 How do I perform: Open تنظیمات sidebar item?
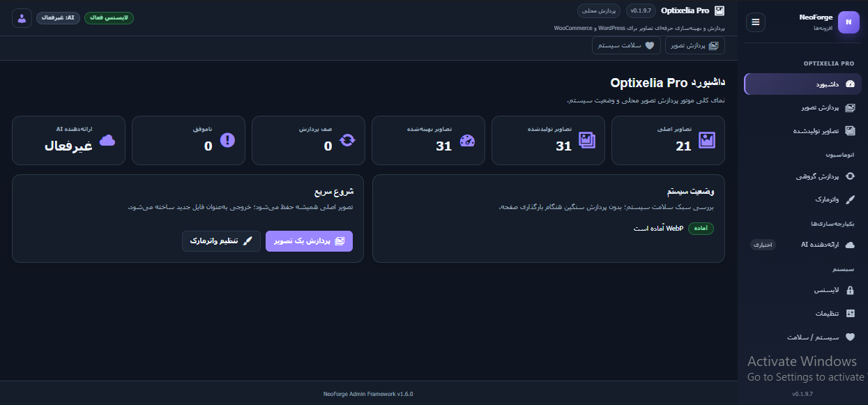803,314
